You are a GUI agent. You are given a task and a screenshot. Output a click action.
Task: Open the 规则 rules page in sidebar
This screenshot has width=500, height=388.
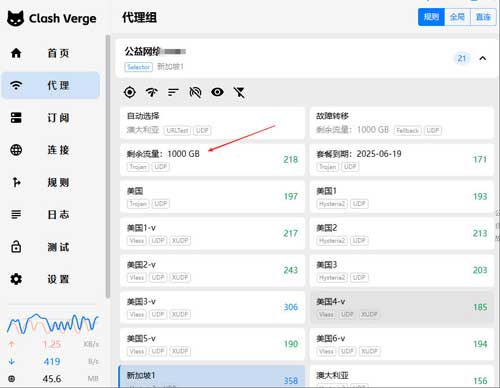pyautogui.click(x=51, y=182)
